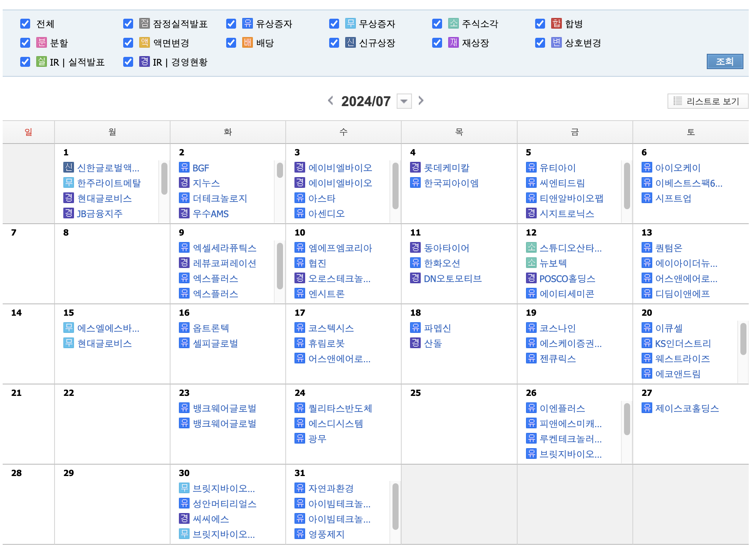Click the scrollbar in the July 1 cell
The width and height of the screenshot is (756, 552).
pos(164,179)
